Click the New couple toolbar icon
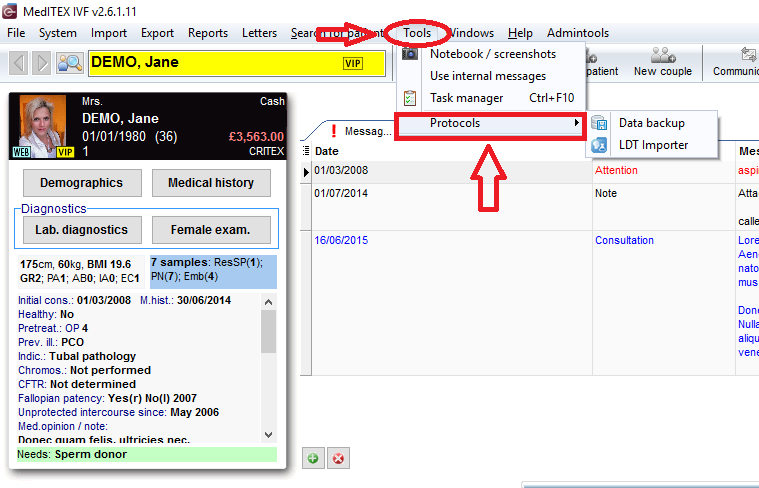Screen dimensions: 759x488 (663, 62)
